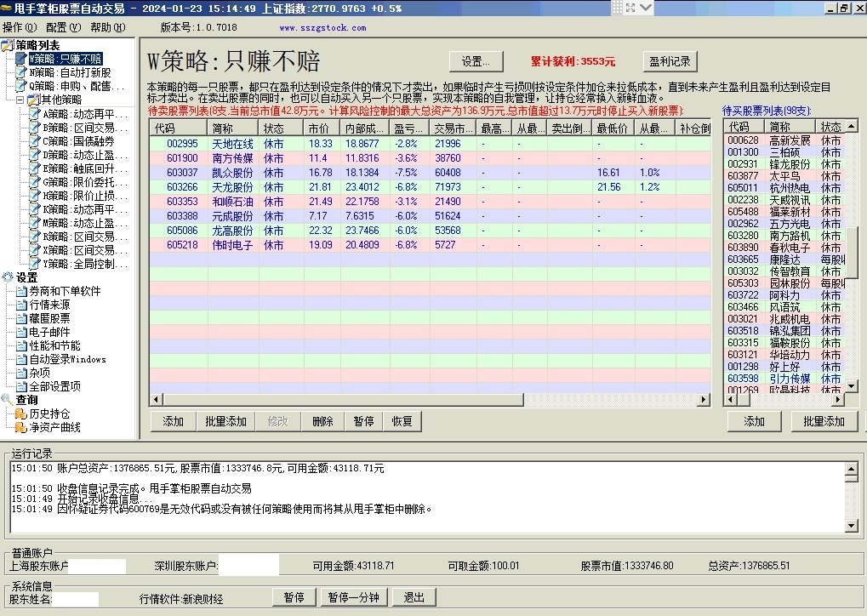Click the icon next to 电子邮件
Image resolution: width=867 pixels, height=616 pixels.
21,332
